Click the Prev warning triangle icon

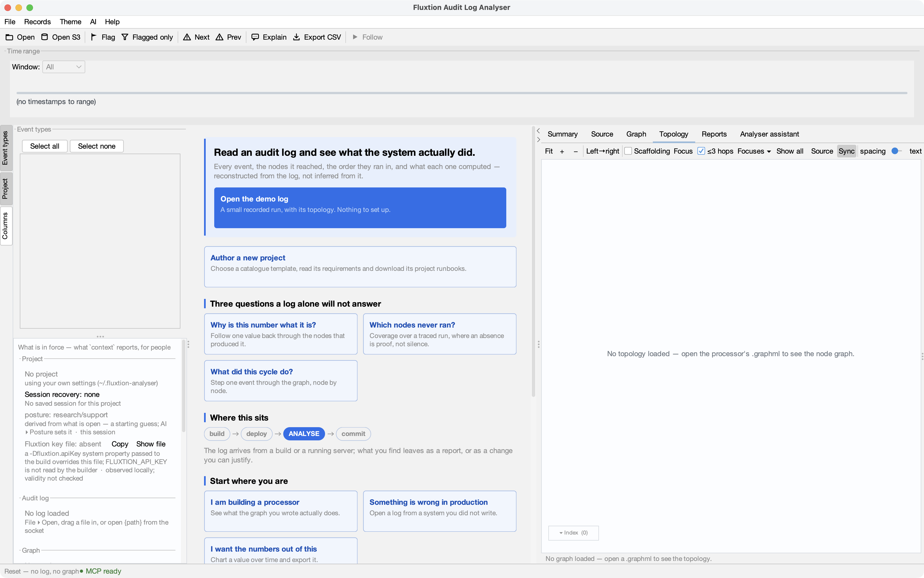tap(219, 37)
